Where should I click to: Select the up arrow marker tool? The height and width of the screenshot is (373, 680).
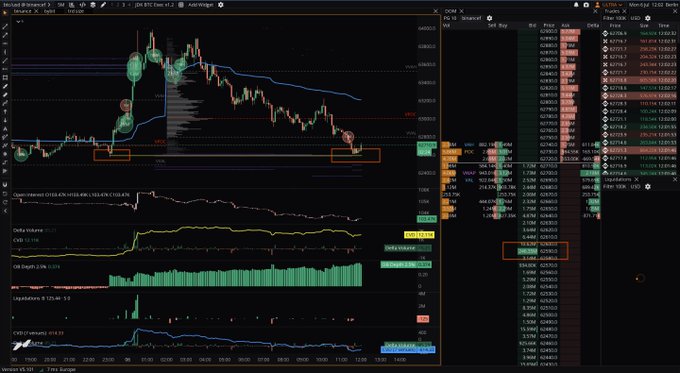pyautogui.click(x=5, y=111)
